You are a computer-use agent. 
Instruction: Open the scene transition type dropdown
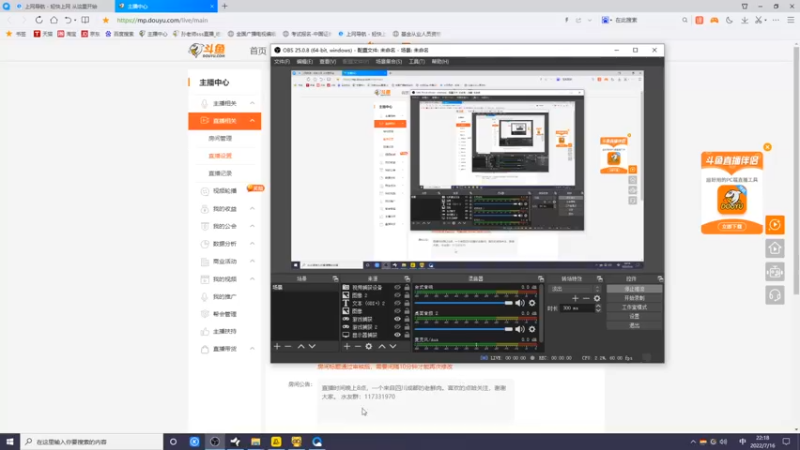point(575,289)
